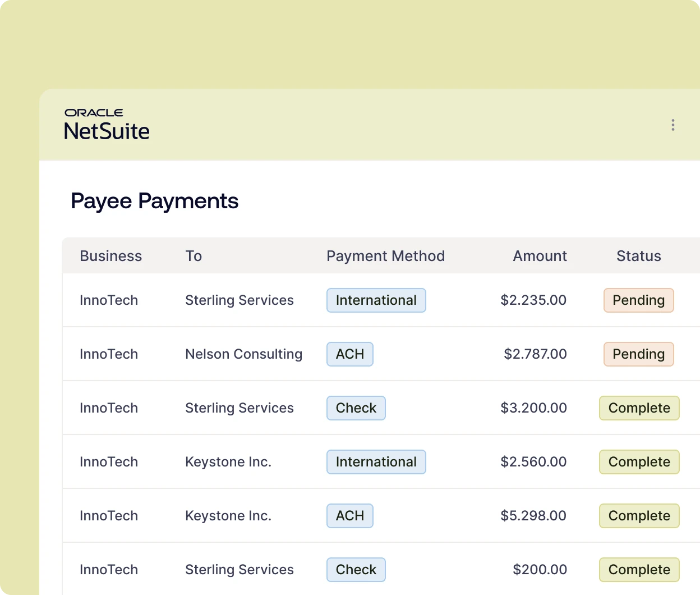Screen dimensions: 700x595
Task: Sort by the Business column header
Action: pos(110,256)
